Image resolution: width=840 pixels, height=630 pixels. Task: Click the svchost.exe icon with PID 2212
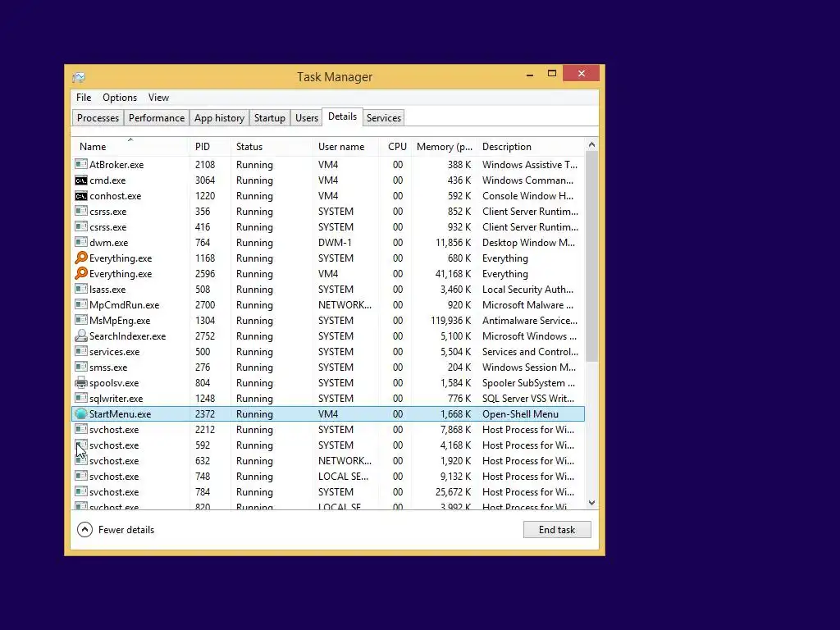81,429
